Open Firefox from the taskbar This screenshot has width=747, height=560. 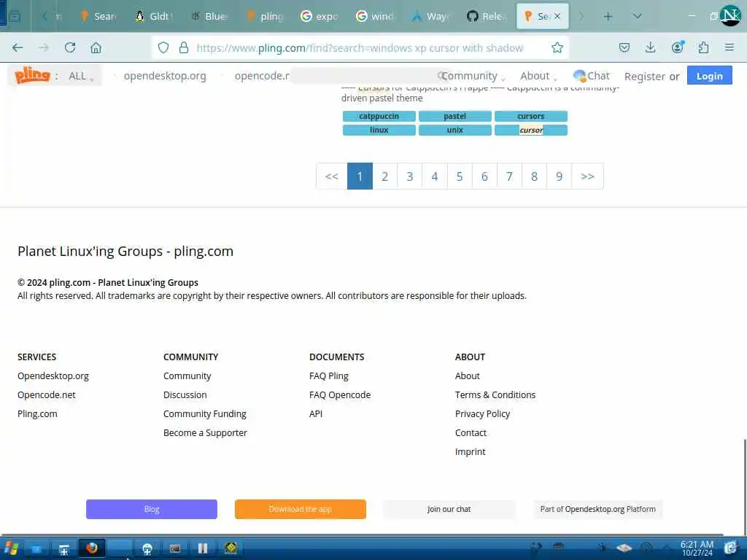91,548
